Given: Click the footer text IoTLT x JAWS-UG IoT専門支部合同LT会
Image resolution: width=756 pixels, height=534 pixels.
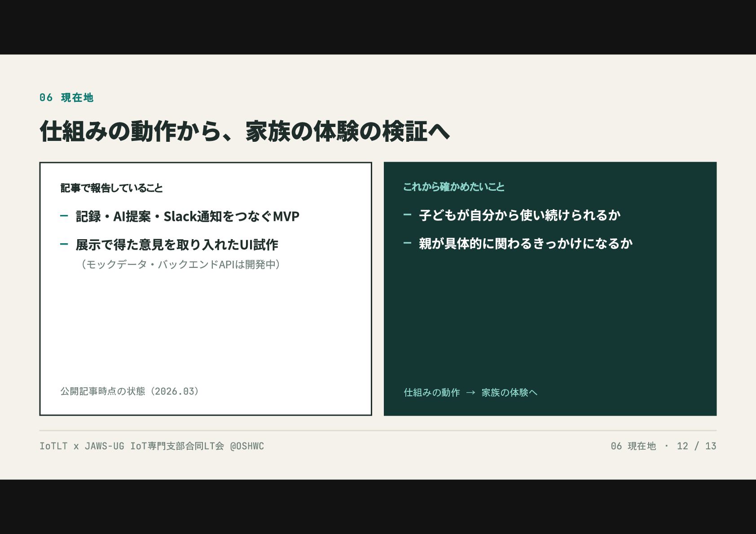Looking at the screenshot, I should [132, 446].
